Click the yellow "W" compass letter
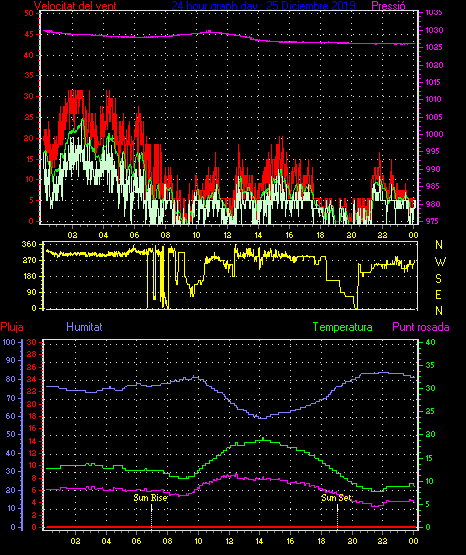This screenshot has width=466, height=555. click(440, 262)
